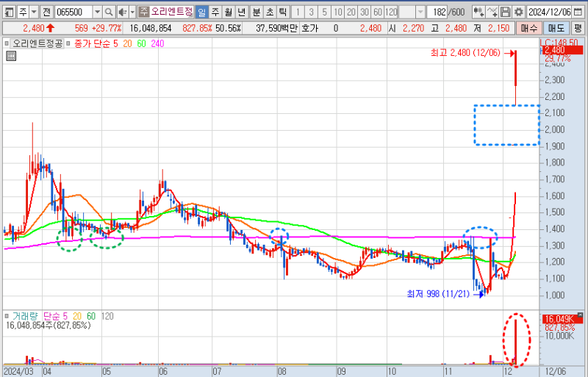Expand the stock code history dropdown
The height and width of the screenshot is (377, 588).
[x=97, y=12]
